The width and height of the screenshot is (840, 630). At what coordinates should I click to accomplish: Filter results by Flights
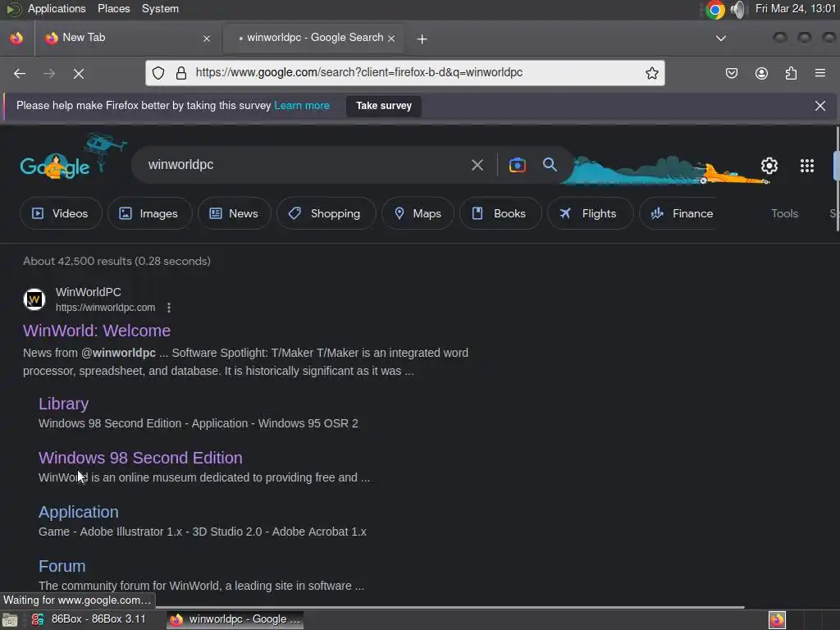coord(590,213)
